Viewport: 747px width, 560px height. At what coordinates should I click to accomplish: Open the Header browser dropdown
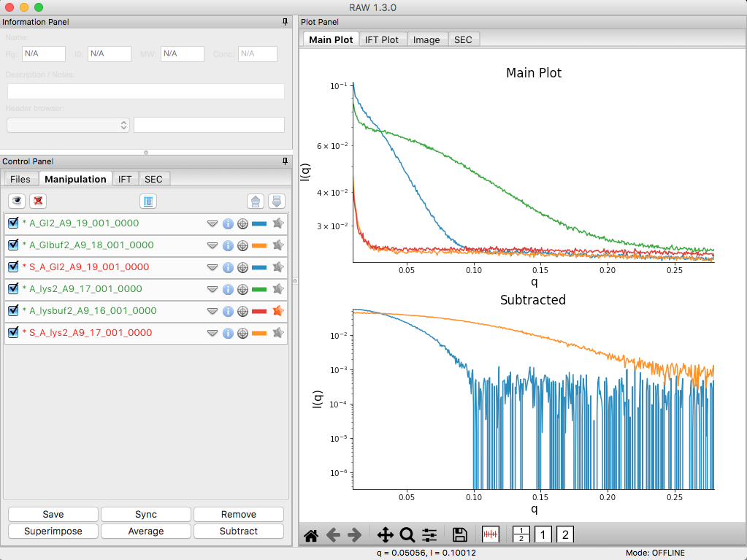[x=68, y=126]
